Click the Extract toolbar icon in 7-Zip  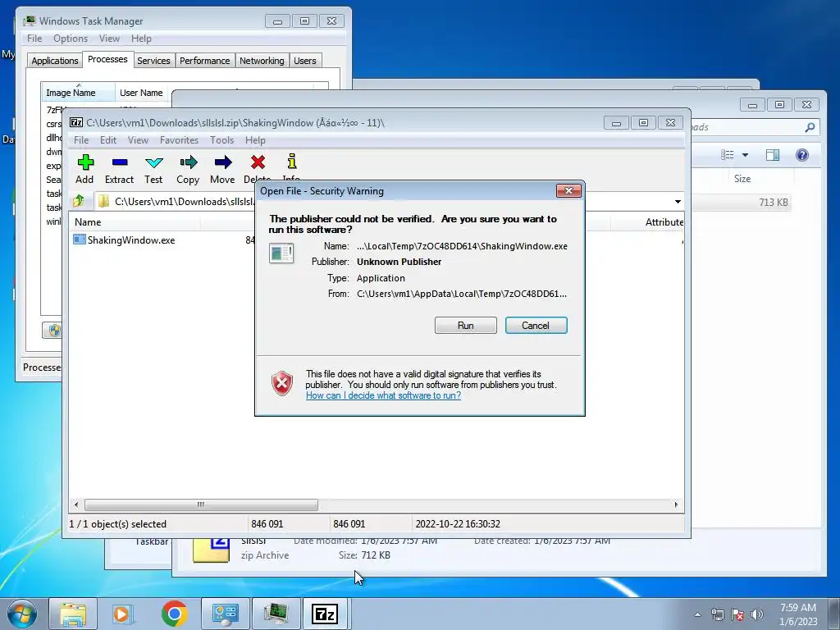click(120, 162)
